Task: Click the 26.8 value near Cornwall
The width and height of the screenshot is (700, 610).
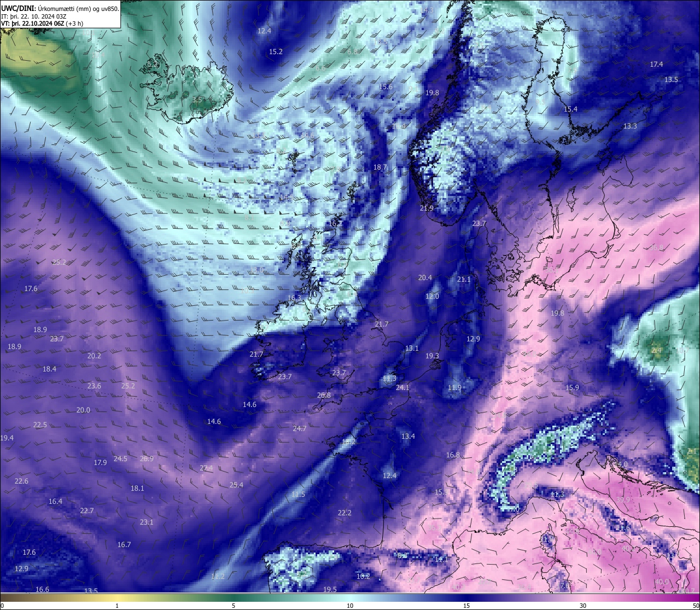Action: point(324,396)
